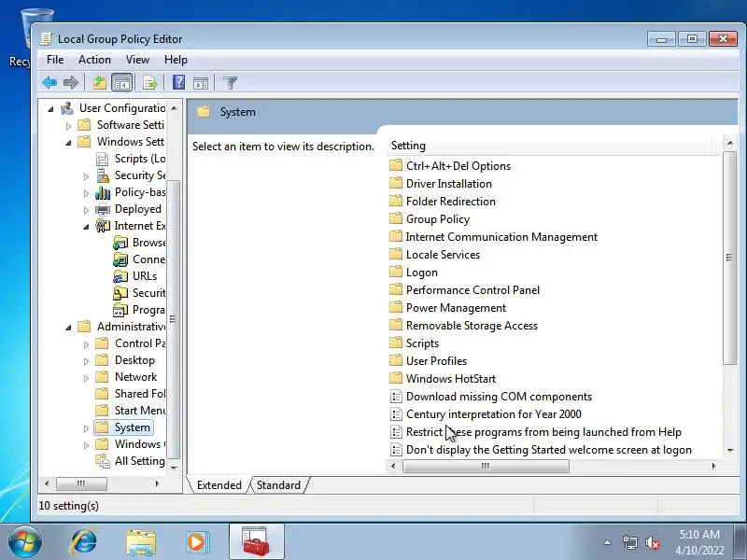747x560 pixels.
Task: Launch Internet Explorer from taskbar
Action: pyautogui.click(x=84, y=542)
